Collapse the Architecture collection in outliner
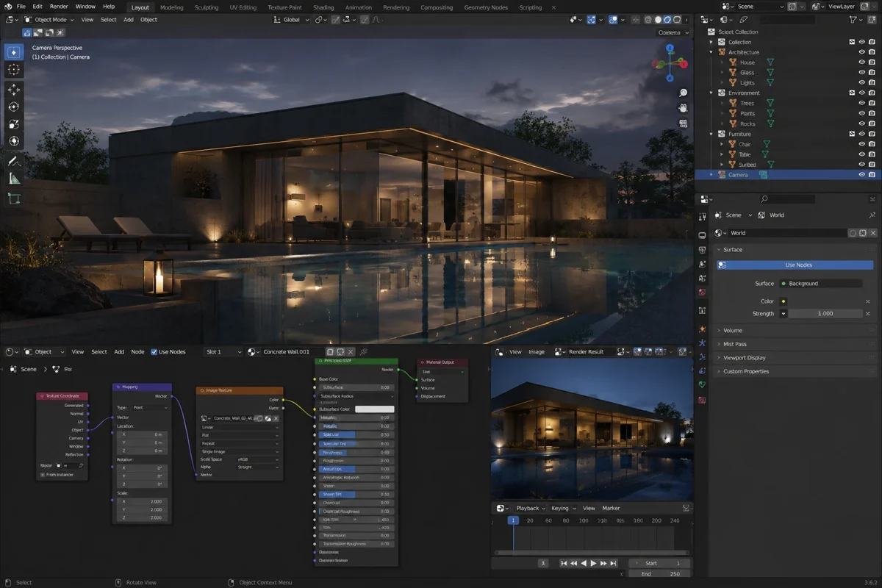 pyautogui.click(x=711, y=52)
